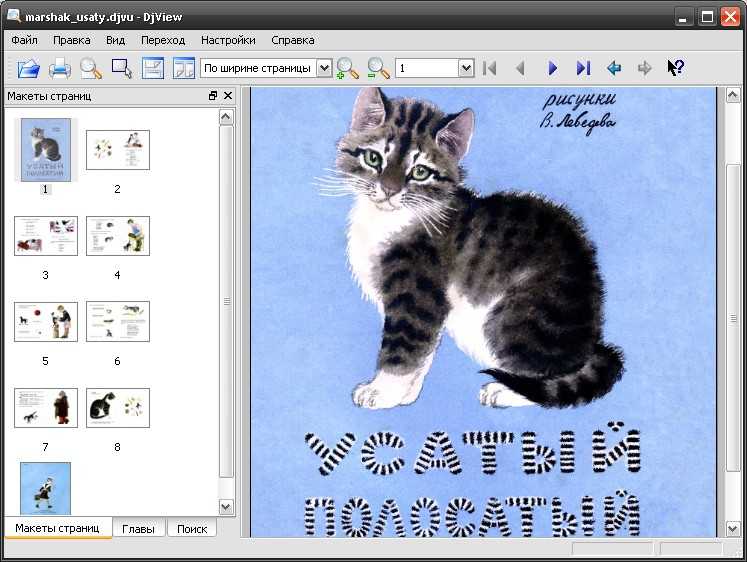Print the document via printer icon
The image size is (747, 562).
60,68
